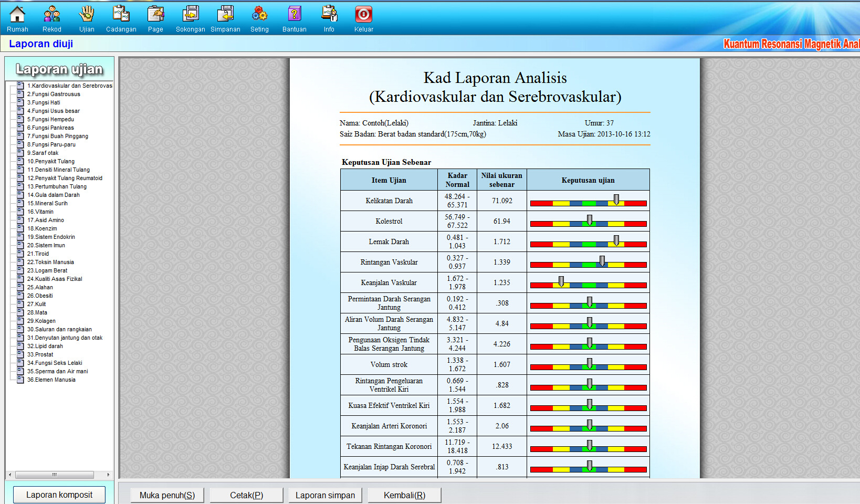
Task: Click document icon beside 16.Vitamin
Action: (x=20, y=211)
